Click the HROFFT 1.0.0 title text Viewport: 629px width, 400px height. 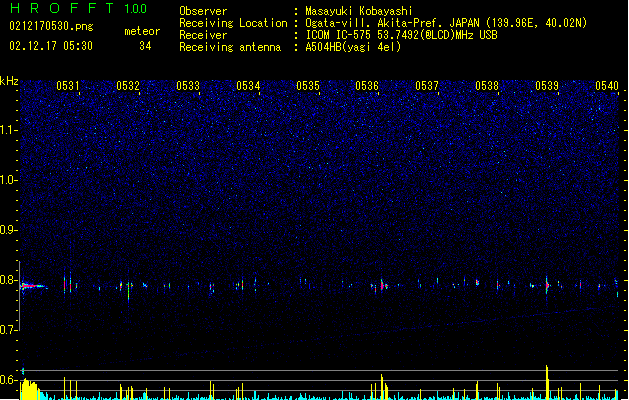pyautogui.click(x=79, y=8)
